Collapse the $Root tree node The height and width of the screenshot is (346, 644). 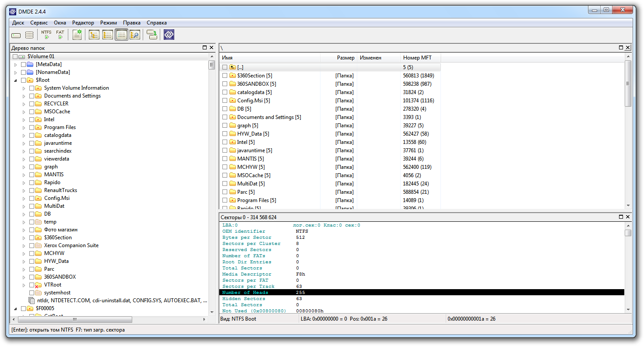click(x=16, y=80)
